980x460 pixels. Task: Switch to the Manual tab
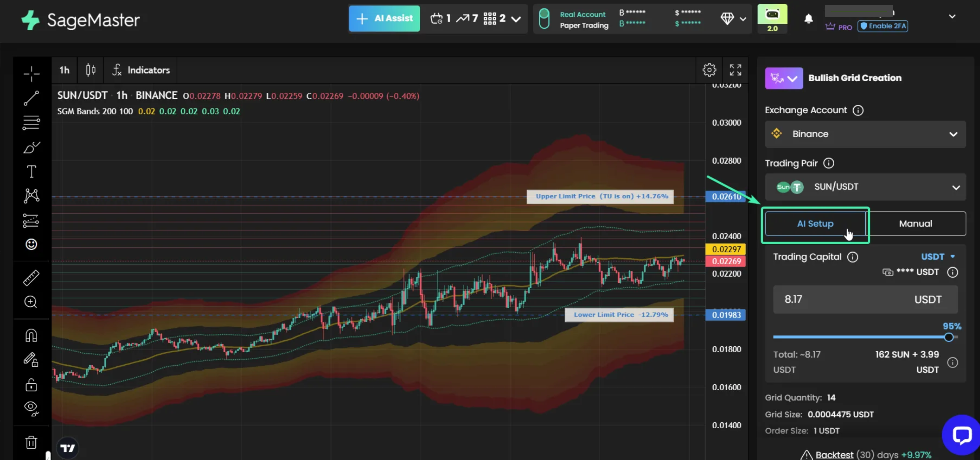pyautogui.click(x=915, y=224)
